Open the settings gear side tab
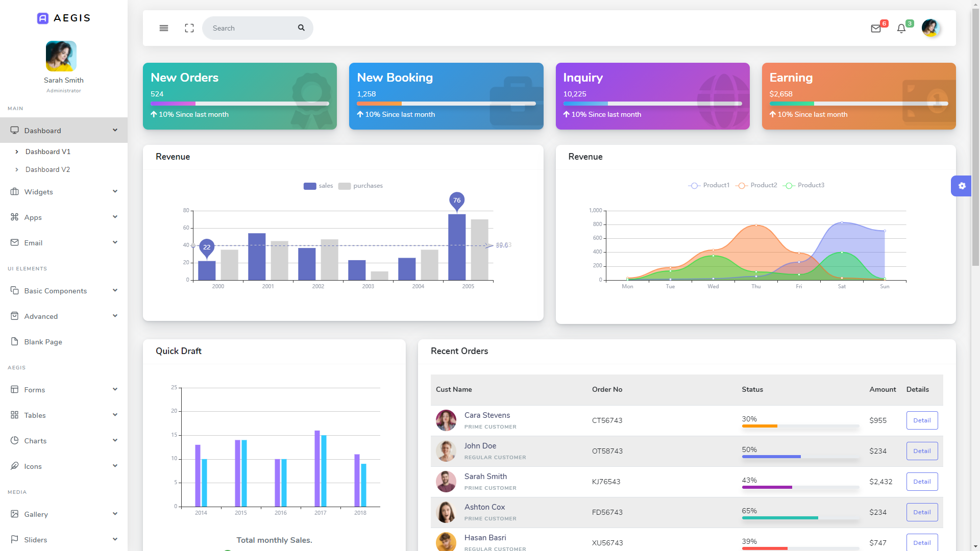Screen dimensions: 980x551 (x=962, y=186)
